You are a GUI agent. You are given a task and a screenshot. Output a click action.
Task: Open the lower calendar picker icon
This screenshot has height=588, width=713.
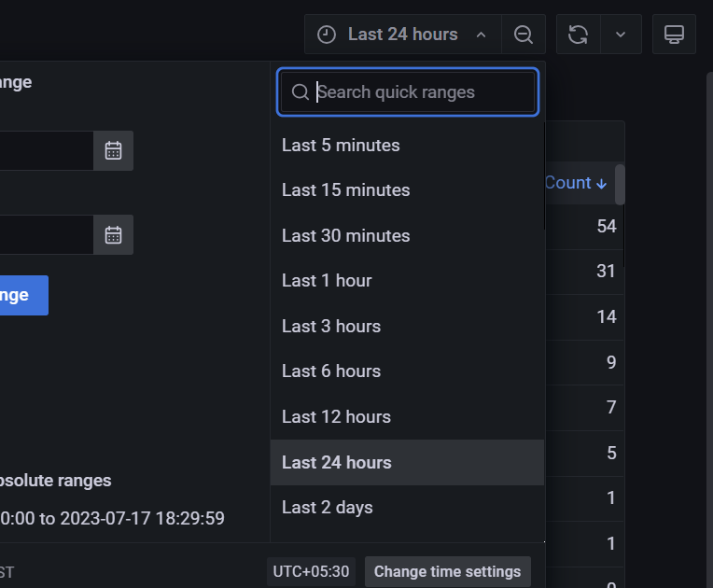pos(113,234)
